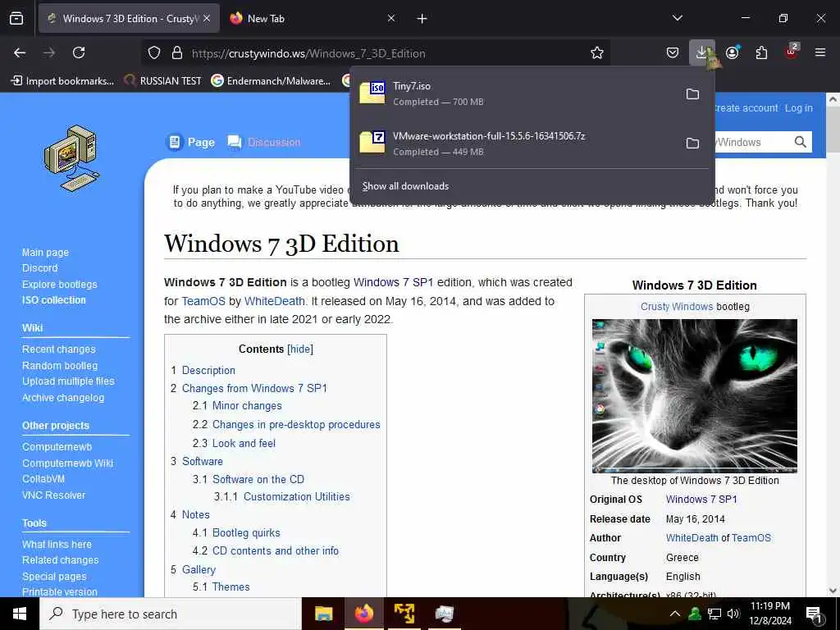The height and width of the screenshot is (630, 840).
Task: Open the Computernewb Wiki link
Action: pyautogui.click(x=67, y=463)
